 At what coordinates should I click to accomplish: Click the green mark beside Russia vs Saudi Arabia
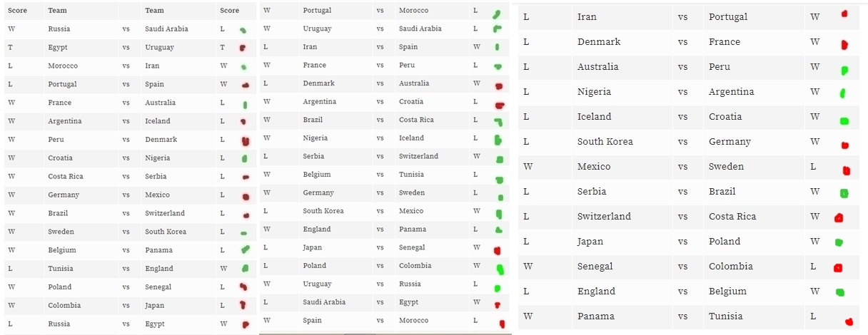[243, 30]
